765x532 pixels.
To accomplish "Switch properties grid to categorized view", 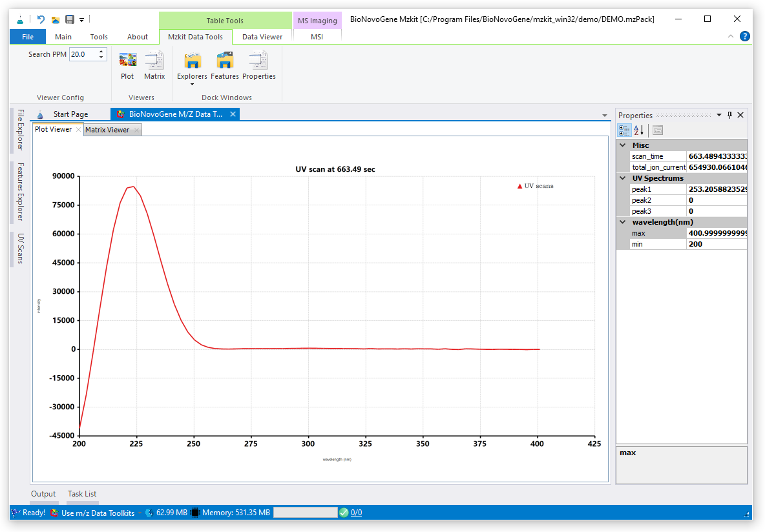I will pos(624,130).
